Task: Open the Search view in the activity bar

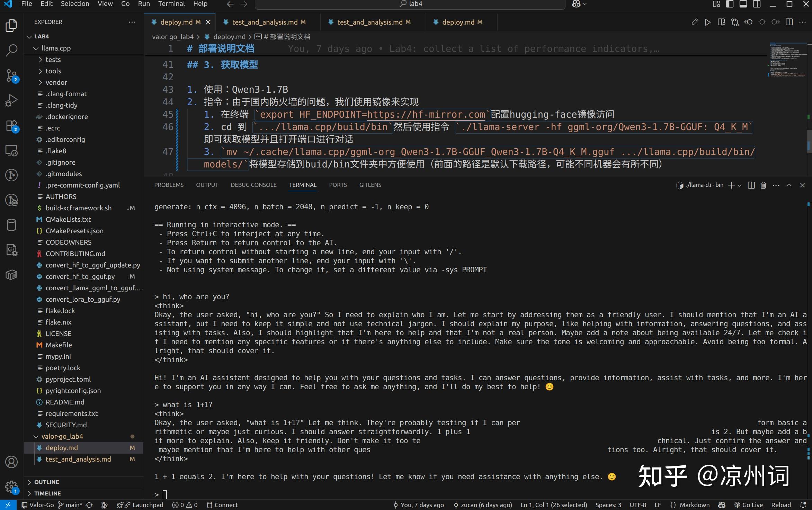Action: pyautogui.click(x=11, y=51)
